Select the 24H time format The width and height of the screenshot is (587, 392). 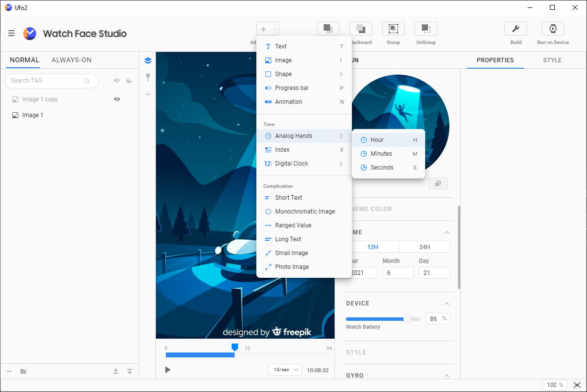point(424,247)
